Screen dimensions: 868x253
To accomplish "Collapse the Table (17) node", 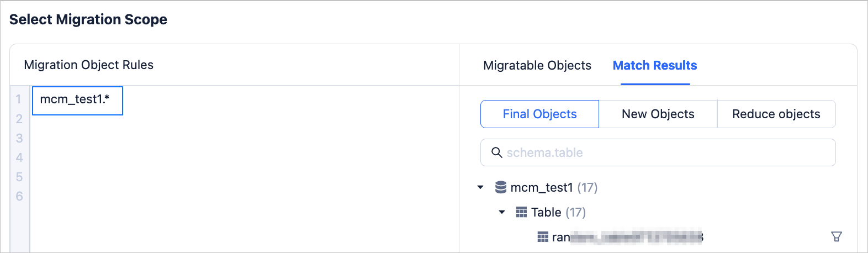I will [x=502, y=212].
